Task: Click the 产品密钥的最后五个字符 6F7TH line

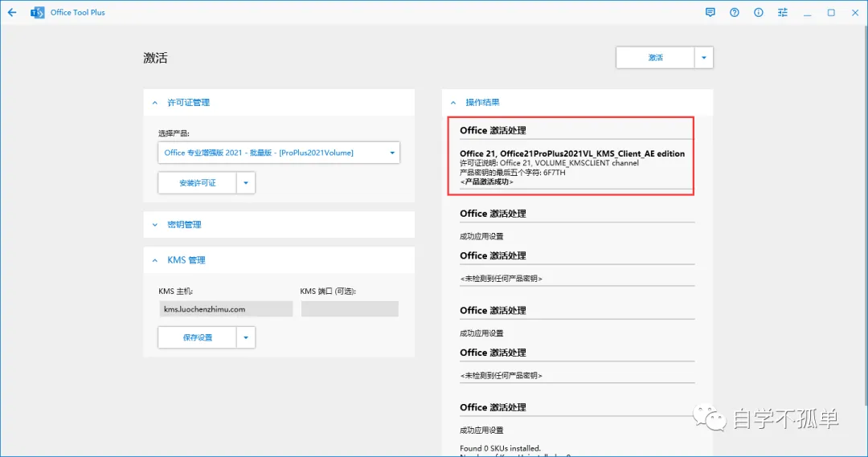Action: click(513, 173)
